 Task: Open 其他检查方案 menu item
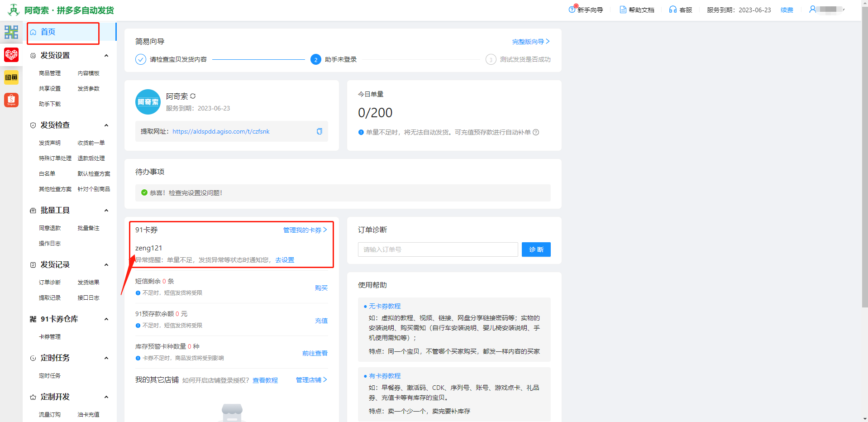55,189
